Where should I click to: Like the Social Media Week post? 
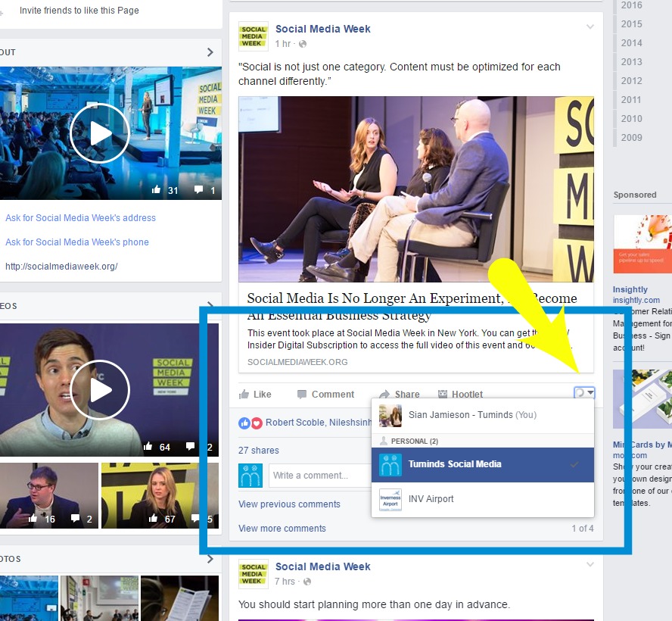pos(255,394)
